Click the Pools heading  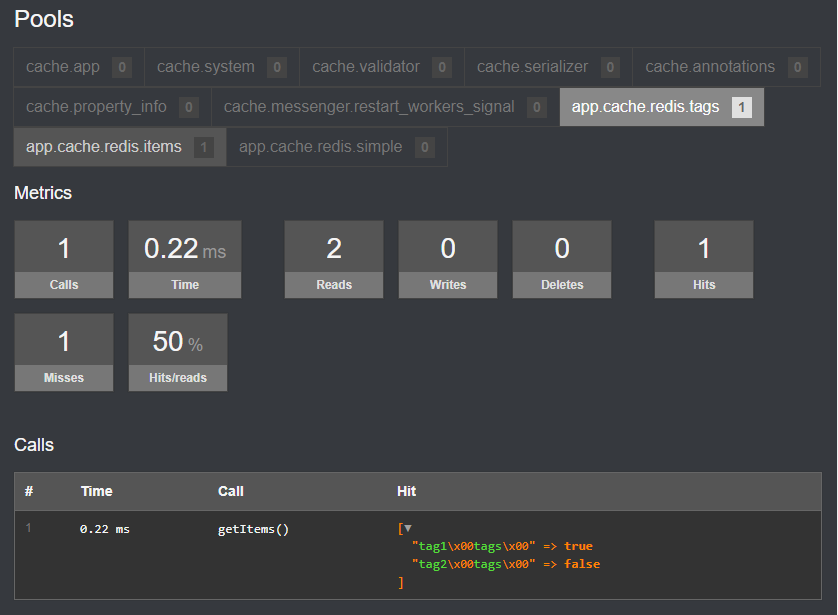pos(44,19)
